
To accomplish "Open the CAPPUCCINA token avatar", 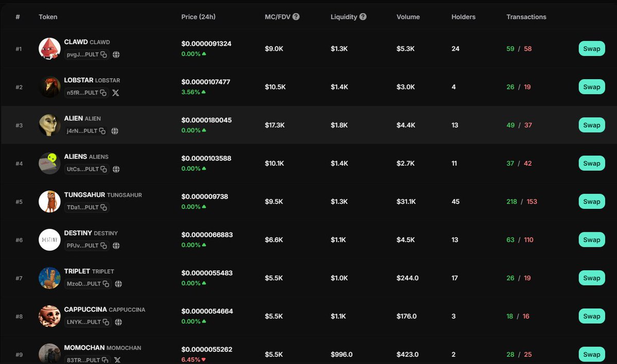I will 49,316.
